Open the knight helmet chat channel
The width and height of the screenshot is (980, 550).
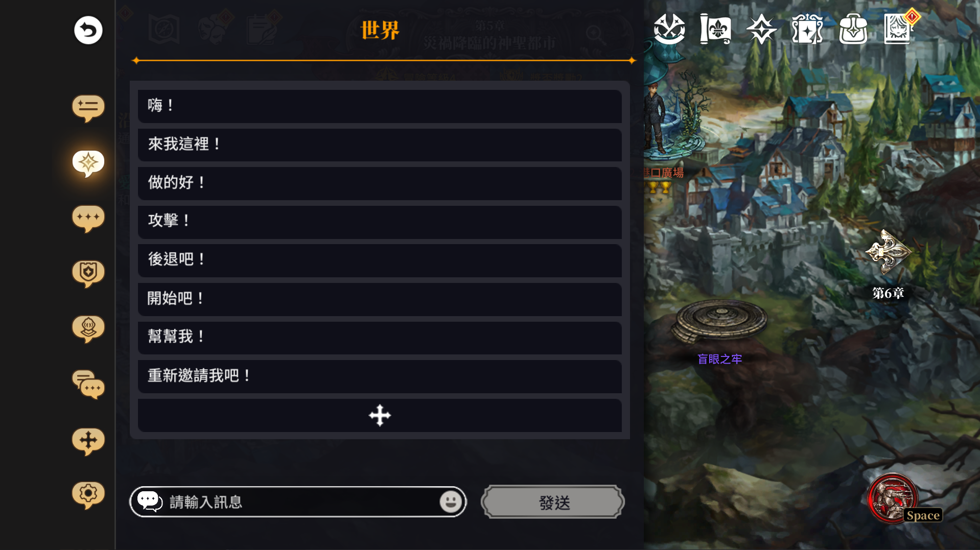tap(88, 329)
